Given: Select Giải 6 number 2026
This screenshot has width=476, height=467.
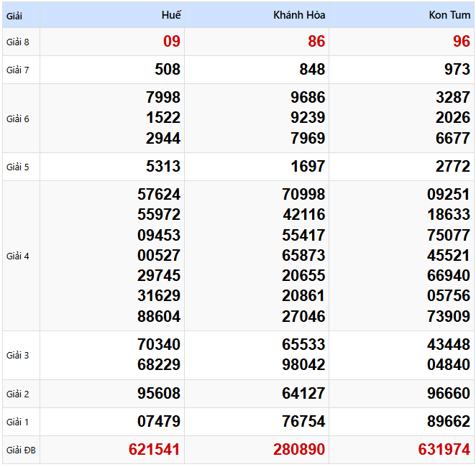Looking at the screenshot, I should (x=452, y=118).
